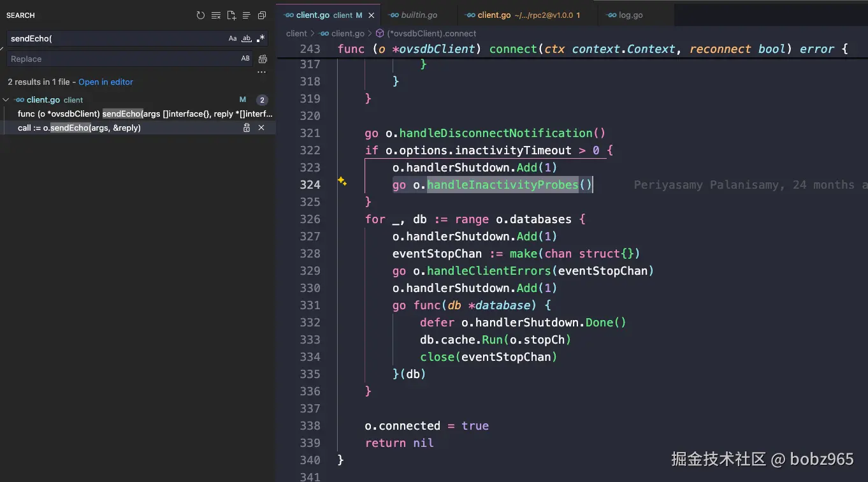This screenshot has height=482, width=868.
Task: Click Go file icon on builtin.go tab
Action: pyautogui.click(x=393, y=15)
